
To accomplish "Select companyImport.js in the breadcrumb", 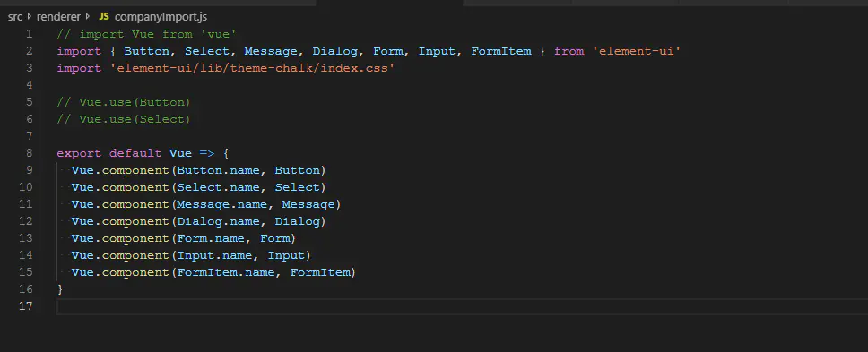I will [x=161, y=17].
